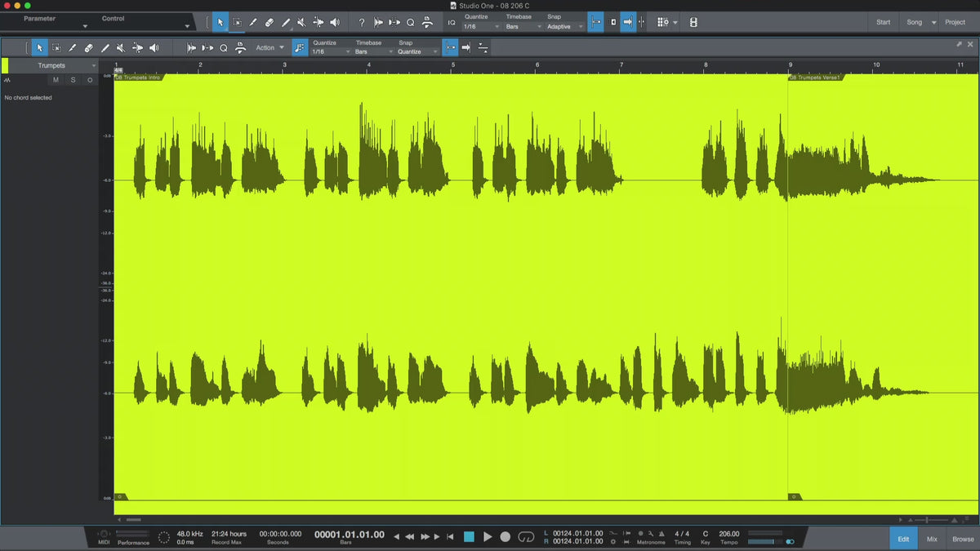Open the video player from the top toolbar

[693, 22]
